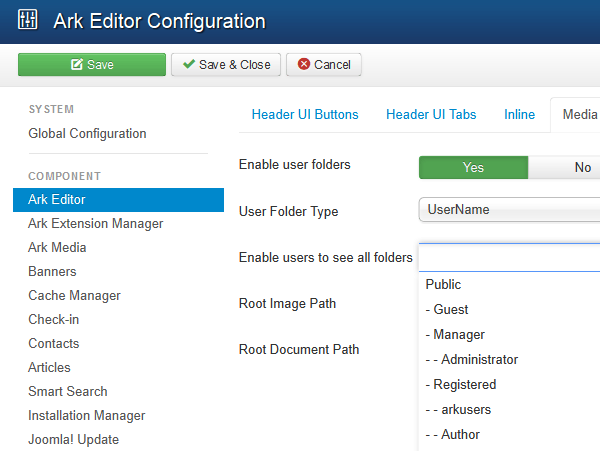The image size is (600, 451).
Task: Open the Cache Manager sidebar link
Action: [74, 296]
